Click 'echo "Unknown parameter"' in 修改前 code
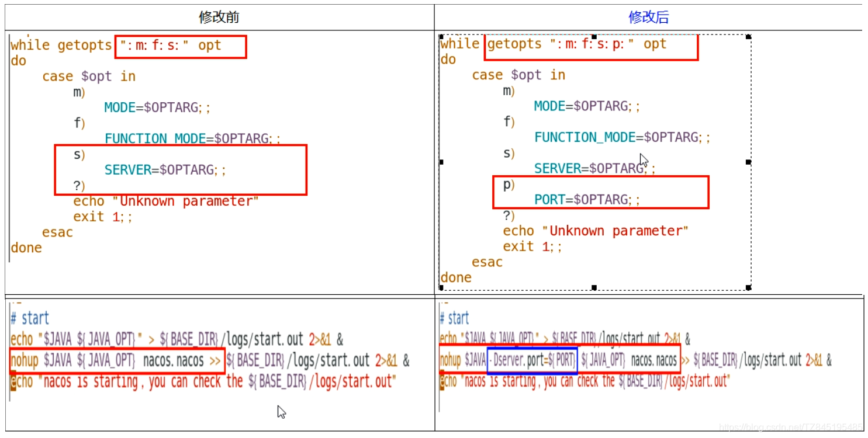868x438 pixels. click(166, 201)
